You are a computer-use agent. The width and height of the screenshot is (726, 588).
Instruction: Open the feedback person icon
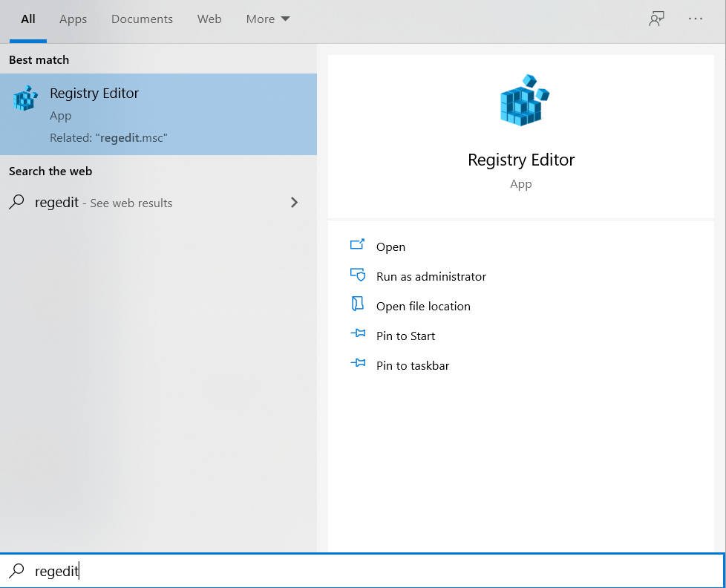coord(656,19)
